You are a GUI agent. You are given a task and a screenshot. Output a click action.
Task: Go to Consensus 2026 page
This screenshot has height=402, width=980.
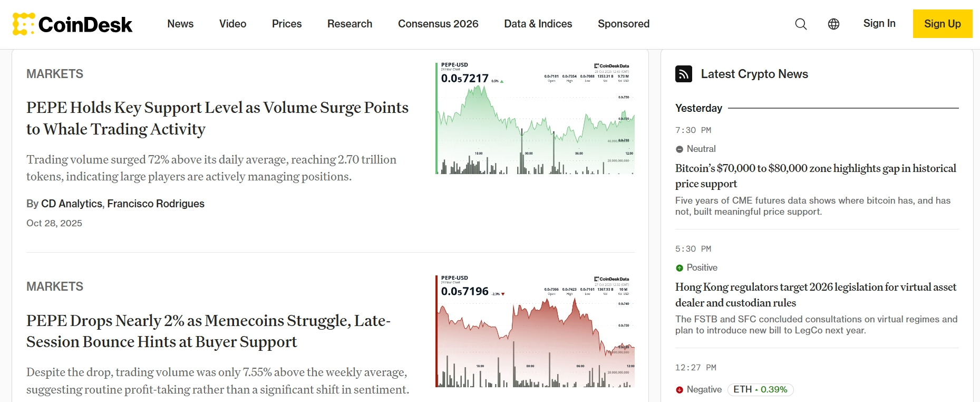[438, 24]
